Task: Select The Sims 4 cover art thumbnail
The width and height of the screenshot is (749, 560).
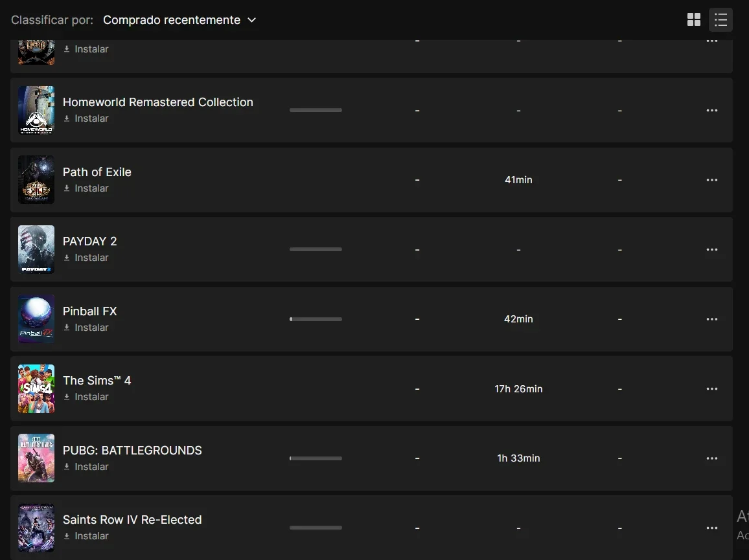Action: pyautogui.click(x=36, y=388)
